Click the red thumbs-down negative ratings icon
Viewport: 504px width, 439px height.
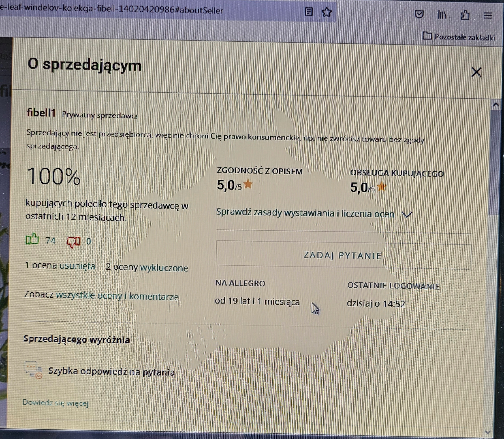tap(73, 242)
